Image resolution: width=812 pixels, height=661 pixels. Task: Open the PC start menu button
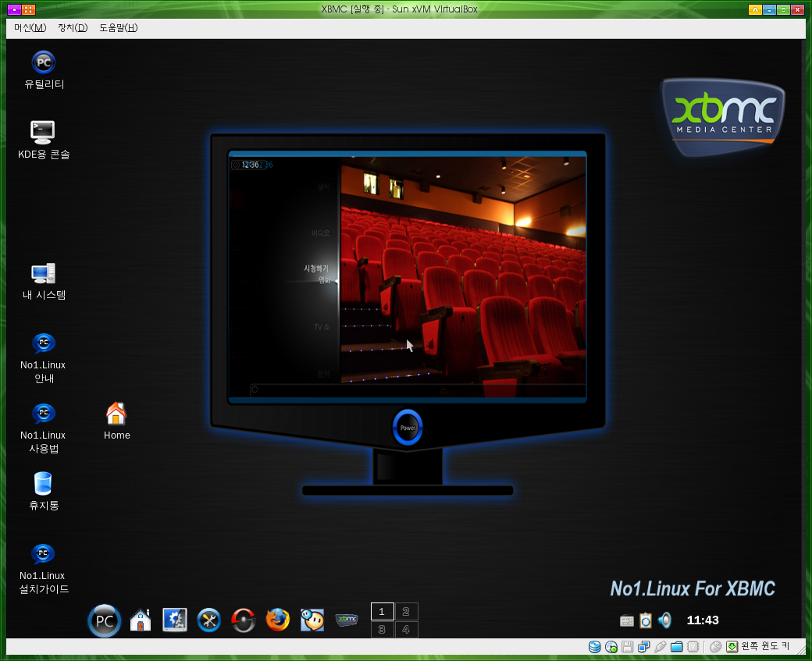click(x=104, y=620)
